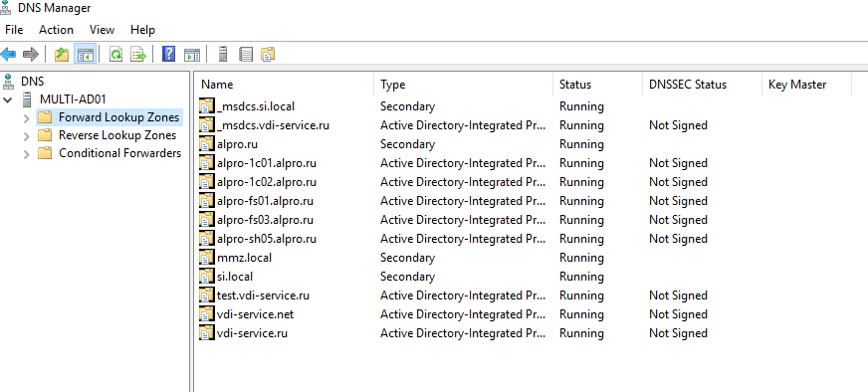Select the alpro.ru zone name
Image resolution: width=868 pixels, height=392 pixels.
(x=238, y=144)
